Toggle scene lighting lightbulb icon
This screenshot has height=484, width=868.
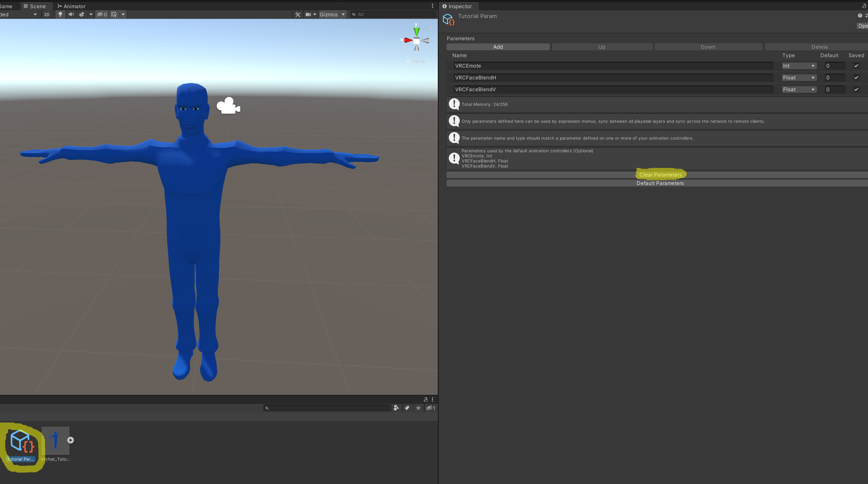tap(60, 14)
